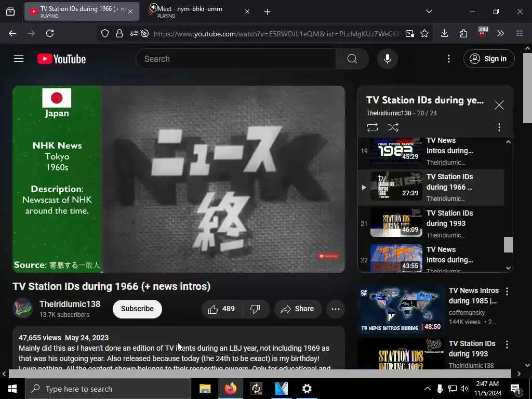The image size is (532, 399).
Task: Show more toolbar tools chevron
Action: click(x=500, y=33)
